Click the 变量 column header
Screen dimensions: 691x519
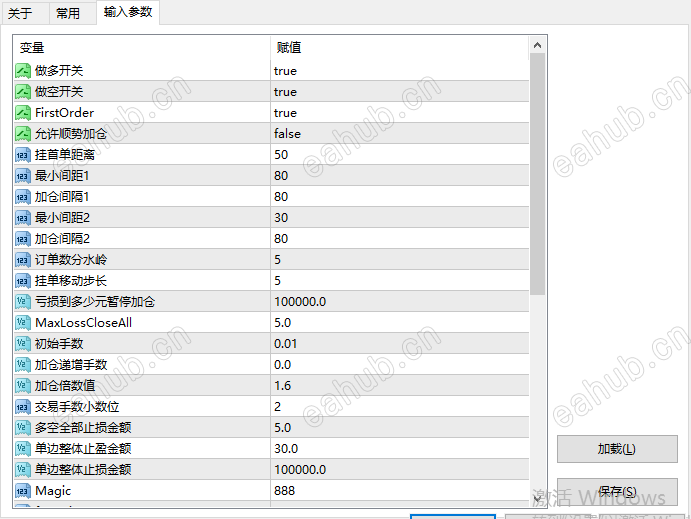click(x=142, y=48)
